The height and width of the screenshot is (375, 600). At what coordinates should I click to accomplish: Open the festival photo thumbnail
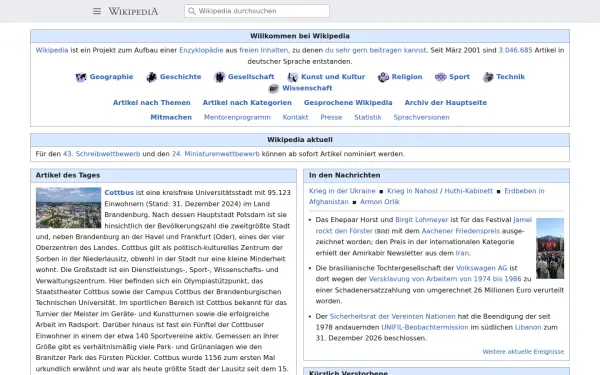click(550, 248)
